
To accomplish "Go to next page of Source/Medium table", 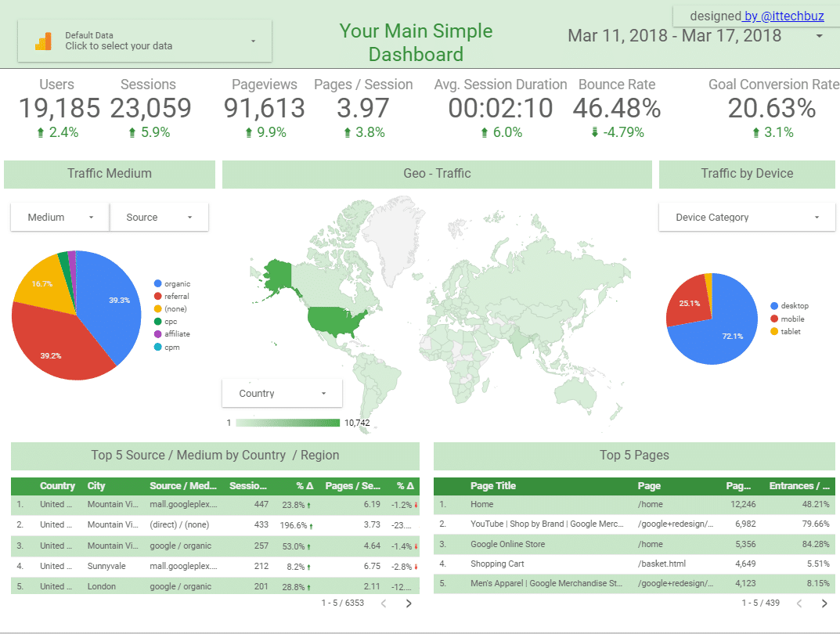I will pyautogui.click(x=409, y=603).
